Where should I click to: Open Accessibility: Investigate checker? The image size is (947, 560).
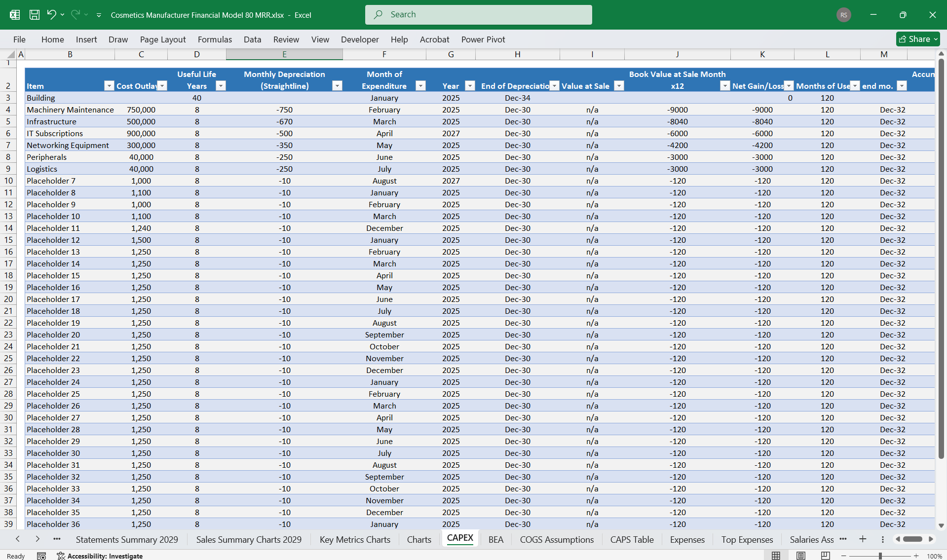pyautogui.click(x=105, y=556)
